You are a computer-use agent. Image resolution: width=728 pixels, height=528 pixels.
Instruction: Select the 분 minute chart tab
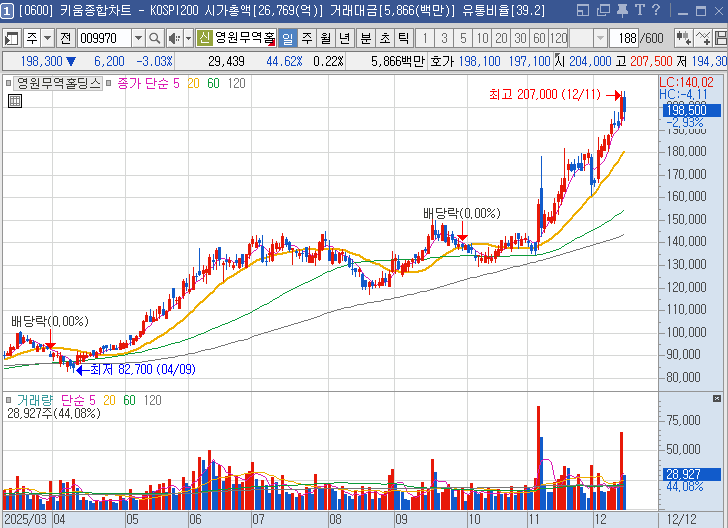(x=365, y=38)
